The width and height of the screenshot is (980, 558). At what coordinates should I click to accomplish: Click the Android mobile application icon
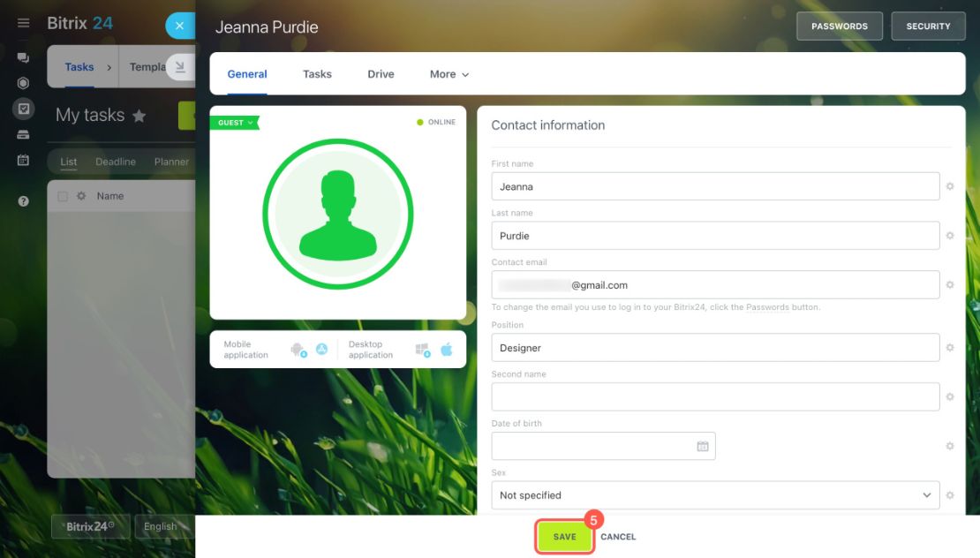coord(298,350)
